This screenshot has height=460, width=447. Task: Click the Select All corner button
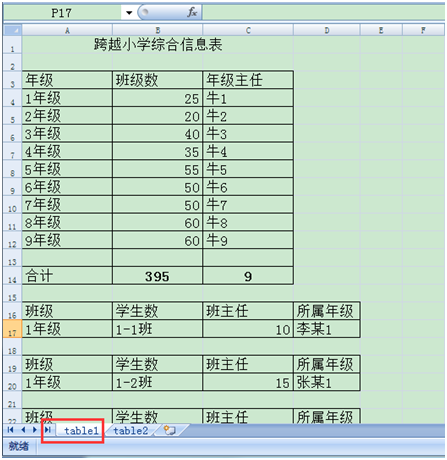tap(13, 30)
